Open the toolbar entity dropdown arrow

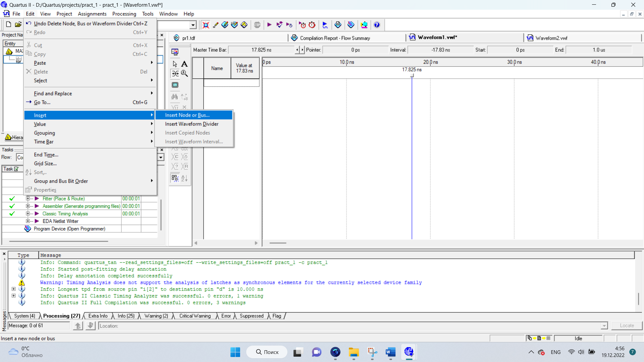click(x=193, y=25)
